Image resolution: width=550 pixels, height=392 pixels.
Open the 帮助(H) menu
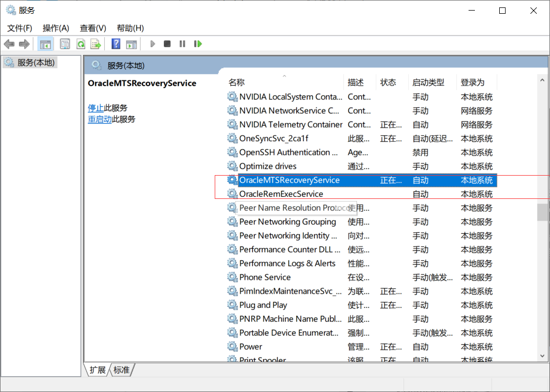tap(130, 28)
